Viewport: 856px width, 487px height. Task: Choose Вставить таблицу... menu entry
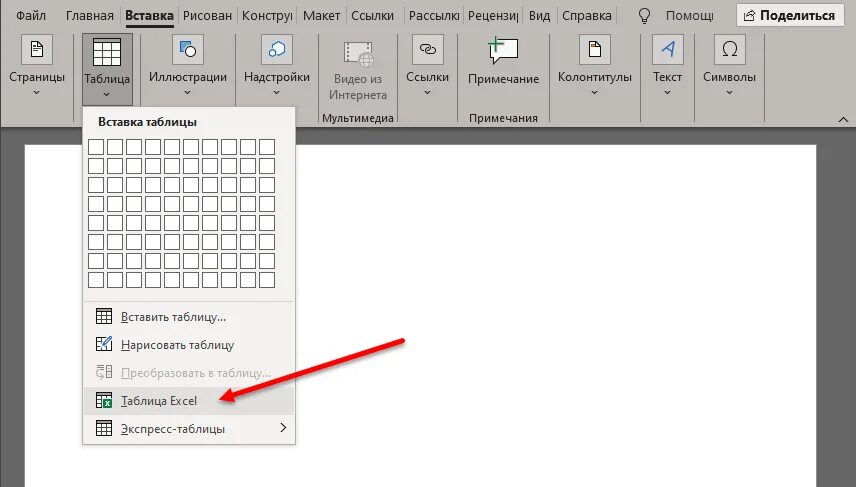(x=189, y=317)
